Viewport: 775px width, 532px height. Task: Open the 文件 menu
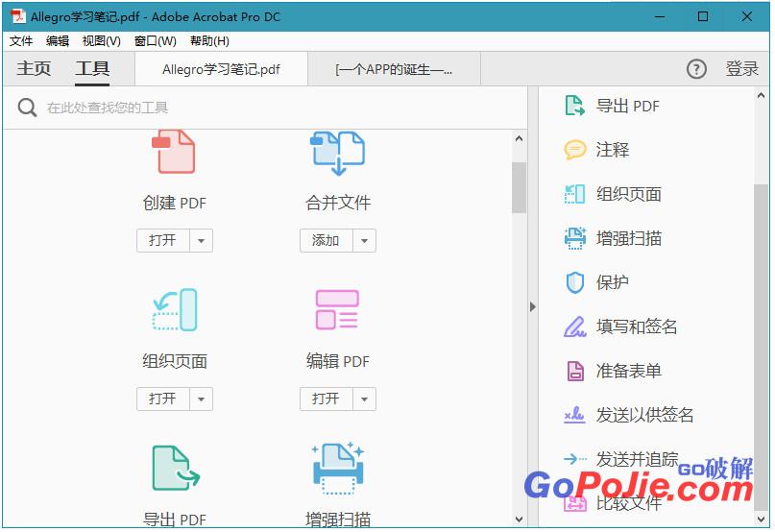click(21, 41)
